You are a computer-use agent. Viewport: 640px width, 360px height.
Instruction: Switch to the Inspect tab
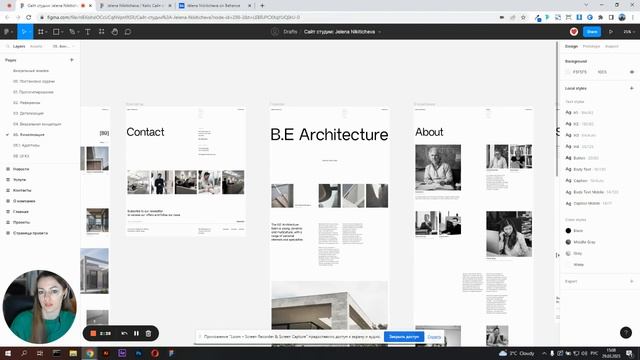tap(611, 47)
